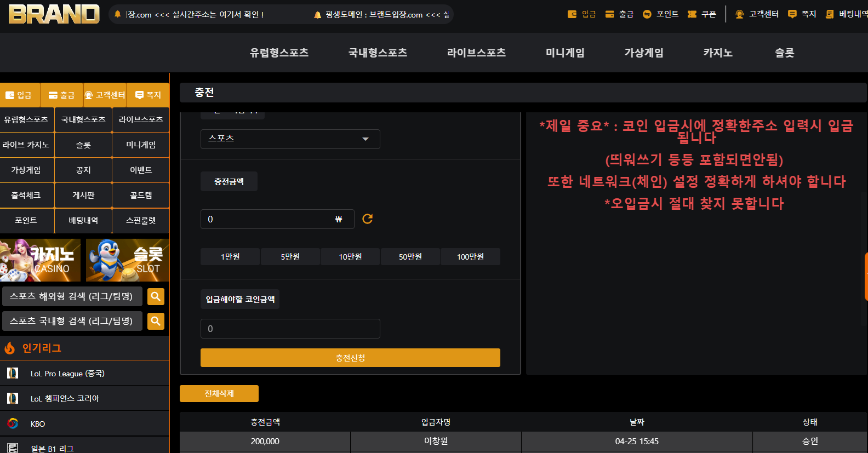Click 출금 icon in top header
868x453 pixels.
click(x=609, y=14)
